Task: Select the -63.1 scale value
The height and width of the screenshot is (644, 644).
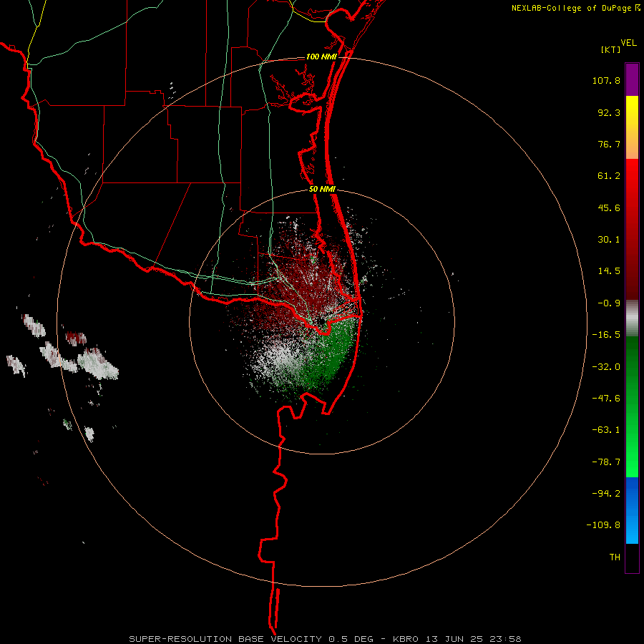Action: 606,430
